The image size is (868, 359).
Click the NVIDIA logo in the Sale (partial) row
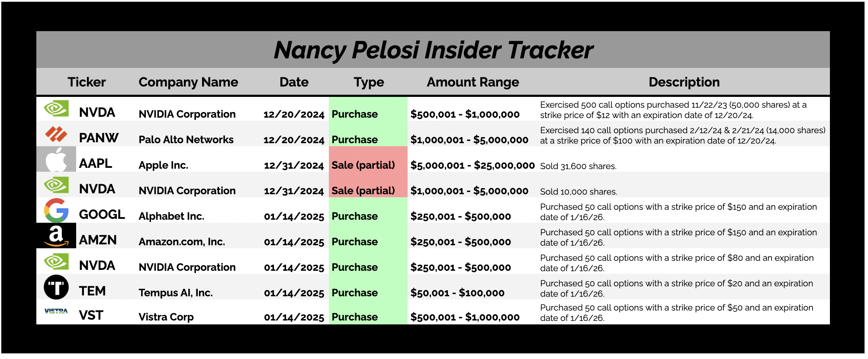pyautogui.click(x=56, y=185)
